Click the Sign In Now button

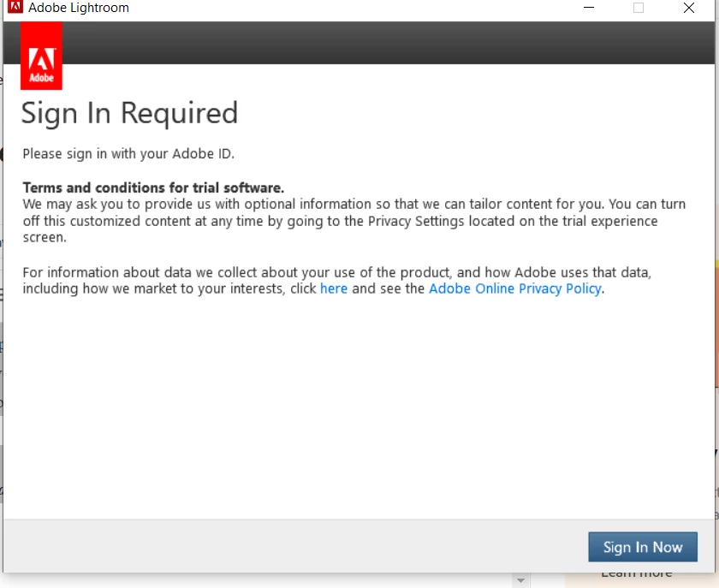pos(643,547)
